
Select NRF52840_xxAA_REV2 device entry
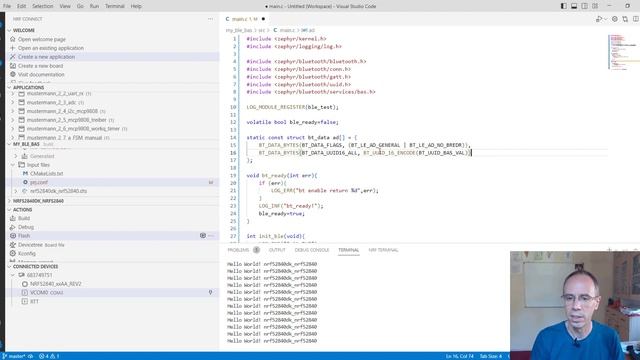coord(56,284)
